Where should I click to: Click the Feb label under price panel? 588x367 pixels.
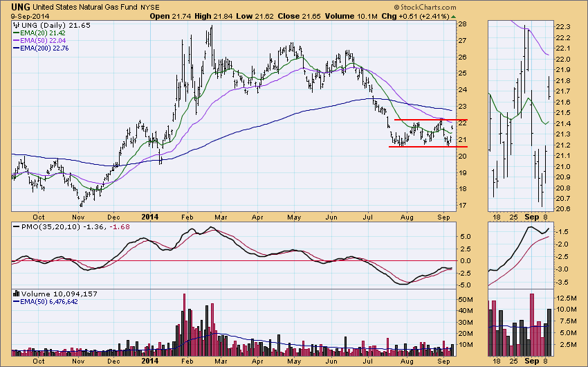point(187,217)
